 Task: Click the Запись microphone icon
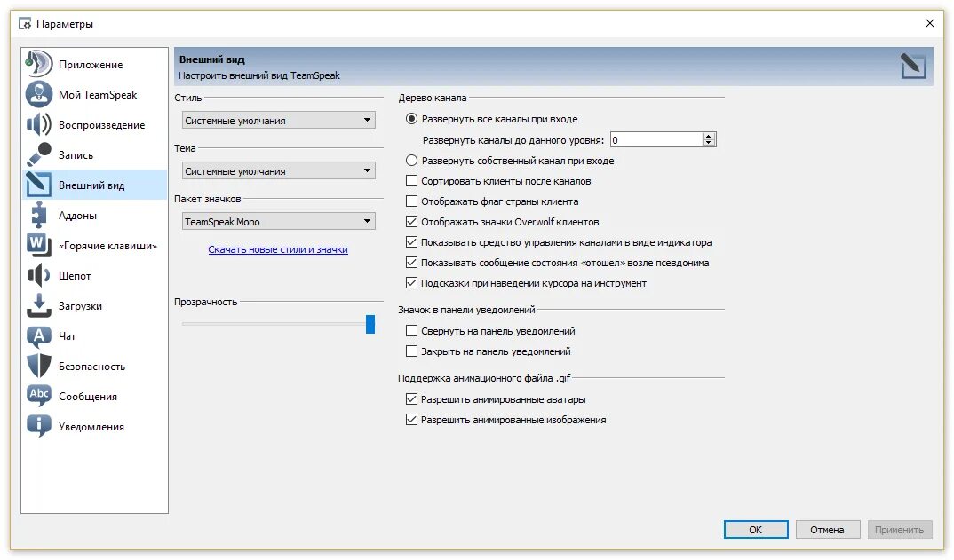point(38,154)
